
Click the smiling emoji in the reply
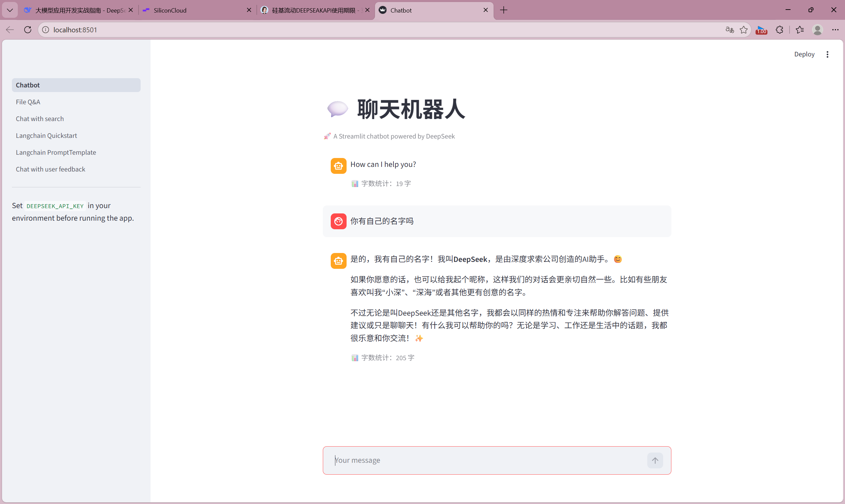click(x=618, y=259)
